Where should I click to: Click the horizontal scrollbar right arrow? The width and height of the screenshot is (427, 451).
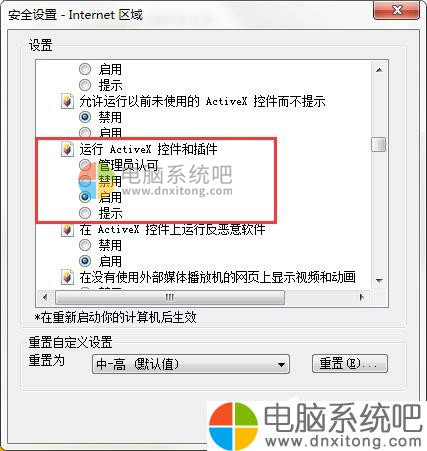point(362,297)
